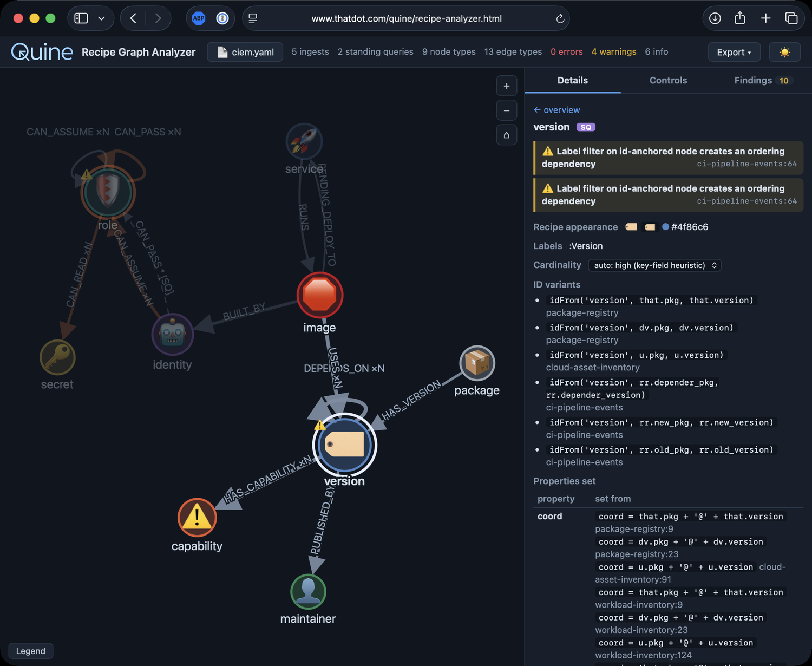
Task: Click the HAS_CAPABILITY ×N edge label
Action: tap(268, 478)
